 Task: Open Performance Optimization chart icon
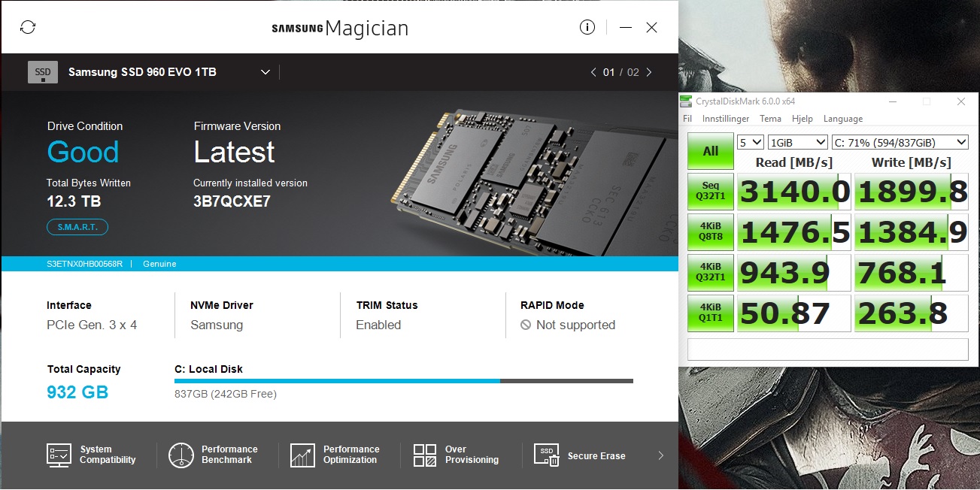302,455
